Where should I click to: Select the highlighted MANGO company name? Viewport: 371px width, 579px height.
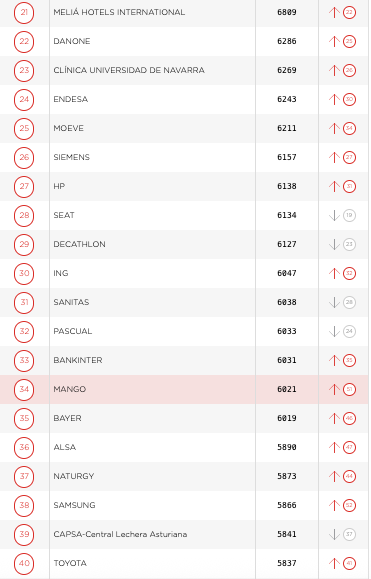70,389
